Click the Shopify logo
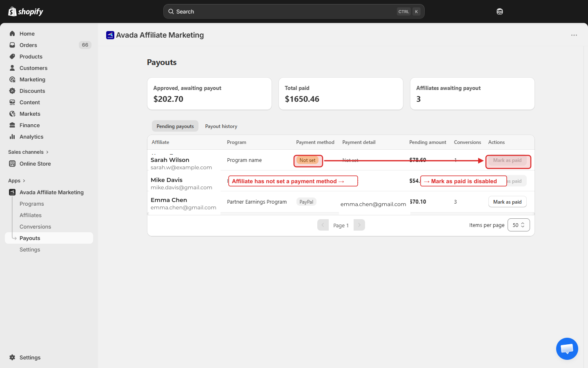 coord(26,11)
